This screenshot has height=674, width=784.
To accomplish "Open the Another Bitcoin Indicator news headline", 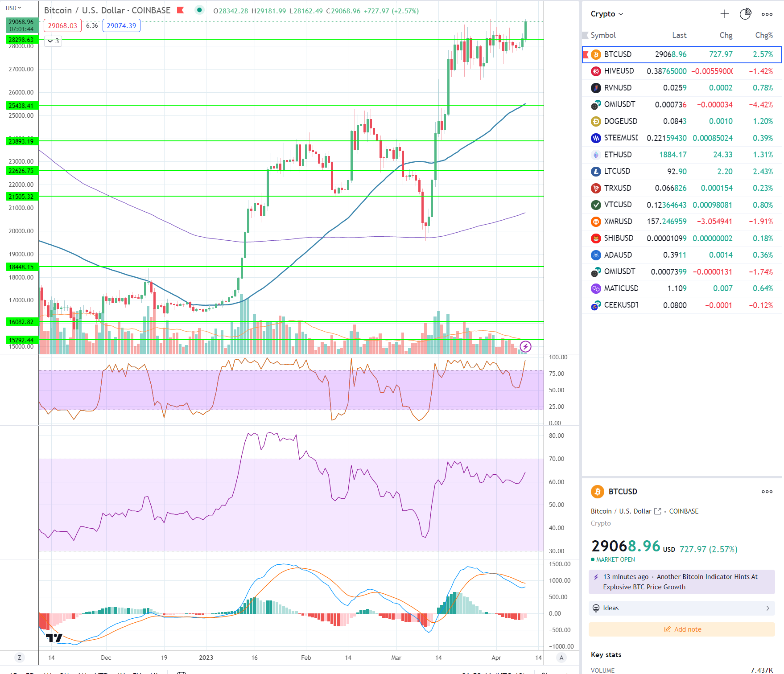I will 681,582.
